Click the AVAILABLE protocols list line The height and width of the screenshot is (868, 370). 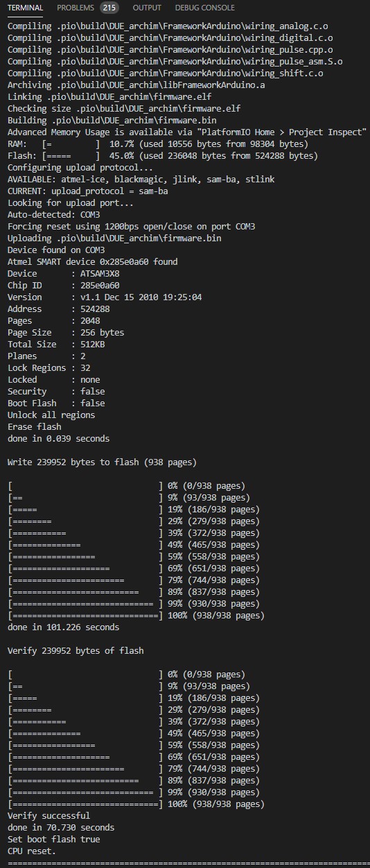pos(141,180)
